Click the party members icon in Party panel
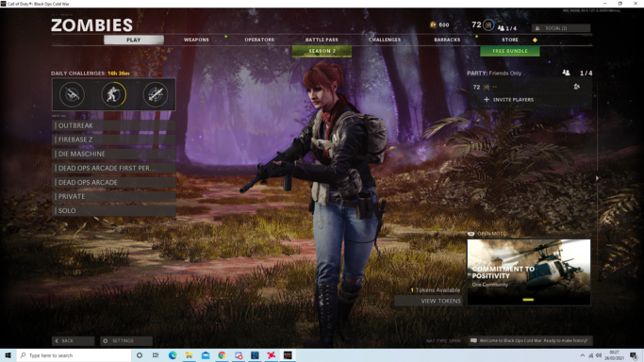The height and width of the screenshot is (362, 644). click(x=566, y=73)
